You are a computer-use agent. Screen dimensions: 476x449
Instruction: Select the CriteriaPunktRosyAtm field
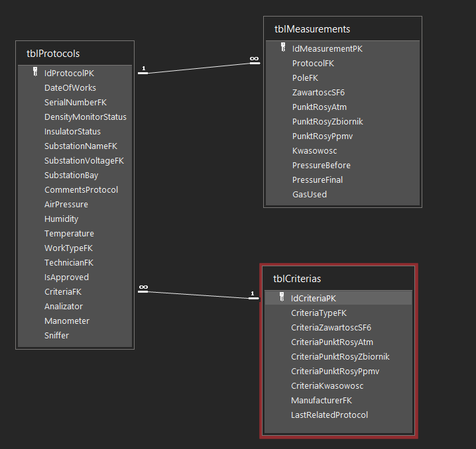point(332,342)
